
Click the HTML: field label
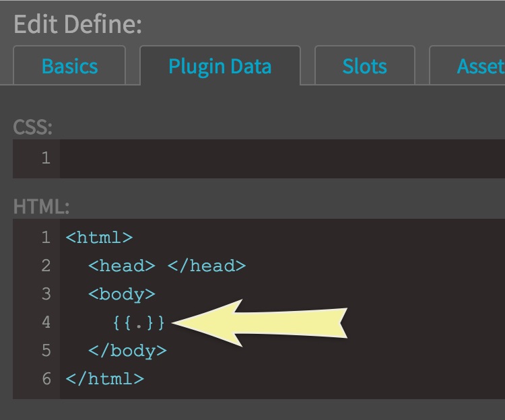[40, 207]
